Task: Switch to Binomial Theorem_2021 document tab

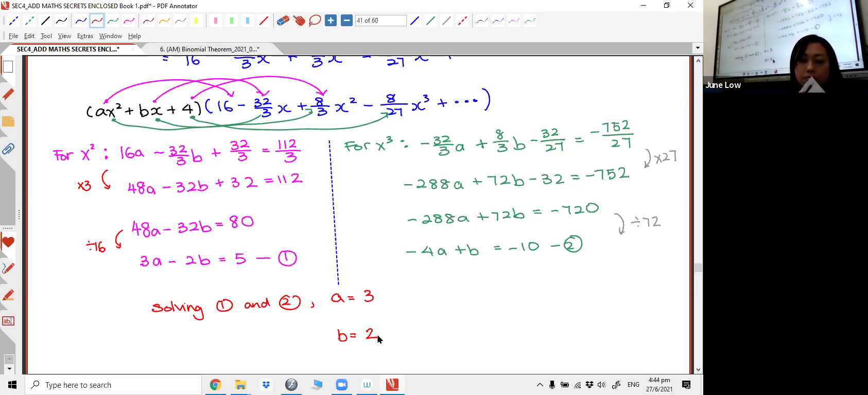Action: [x=210, y=49]
